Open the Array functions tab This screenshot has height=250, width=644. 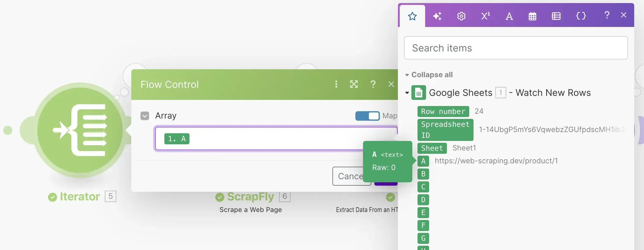click(x=556, y=16)
